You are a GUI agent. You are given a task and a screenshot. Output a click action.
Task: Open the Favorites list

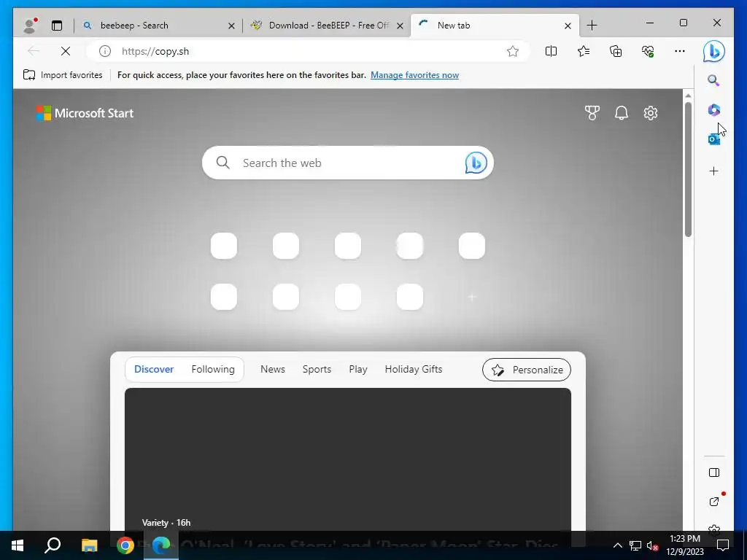(x=584, y=51)
